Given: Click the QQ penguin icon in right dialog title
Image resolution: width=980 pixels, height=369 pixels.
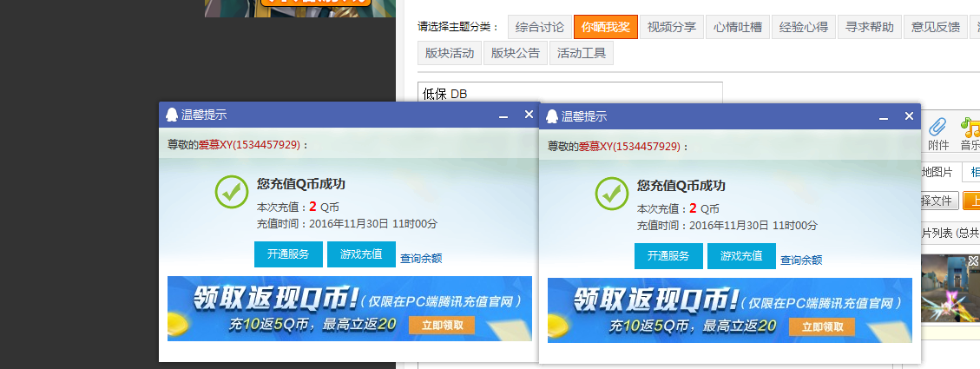Looking at the screenshot, I should pyautogui.click(x=552, y=116).
